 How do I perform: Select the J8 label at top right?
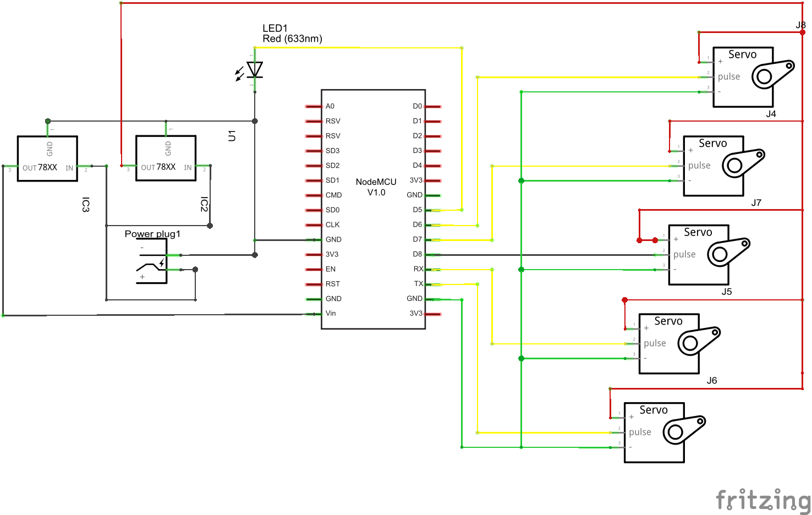800,25
